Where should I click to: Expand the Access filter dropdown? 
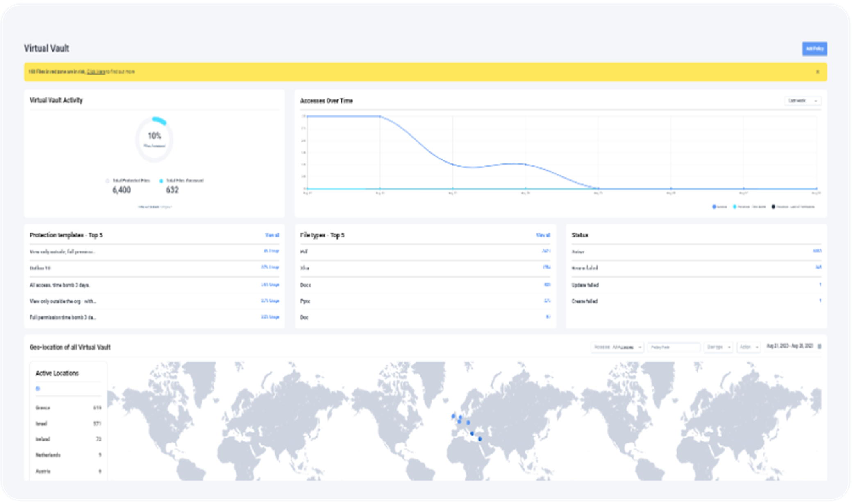pyautogui.click(x=617, y=347)
